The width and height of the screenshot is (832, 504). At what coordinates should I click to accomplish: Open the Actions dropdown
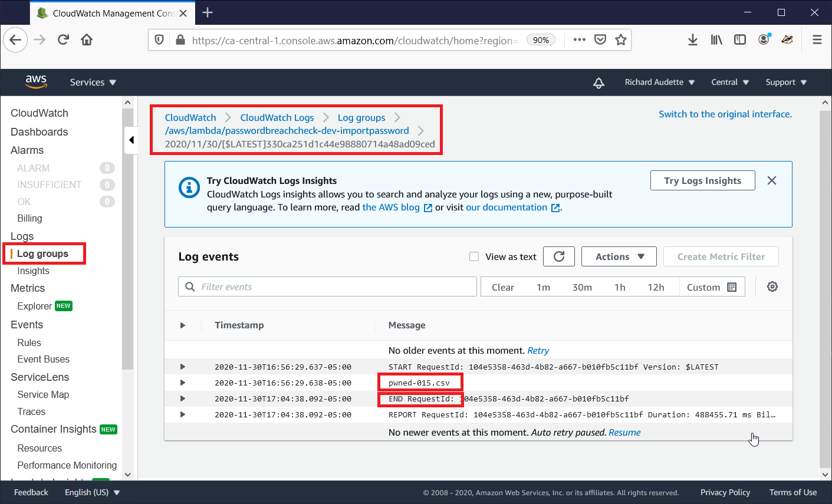click(619, 256)
